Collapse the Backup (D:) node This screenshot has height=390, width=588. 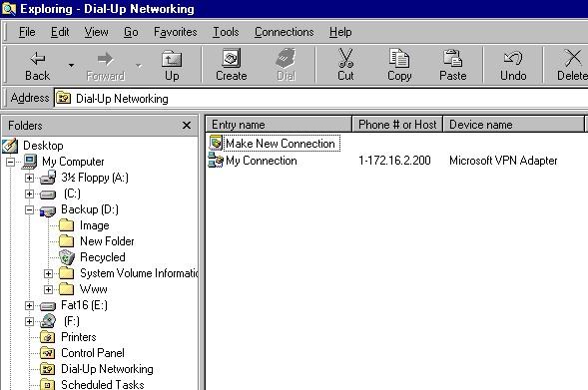30,209
